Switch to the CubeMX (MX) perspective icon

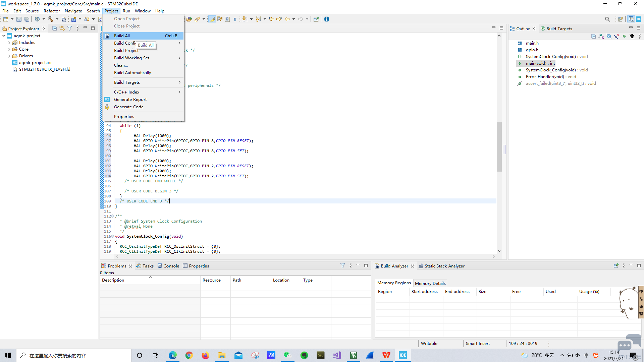click(639, 19)
